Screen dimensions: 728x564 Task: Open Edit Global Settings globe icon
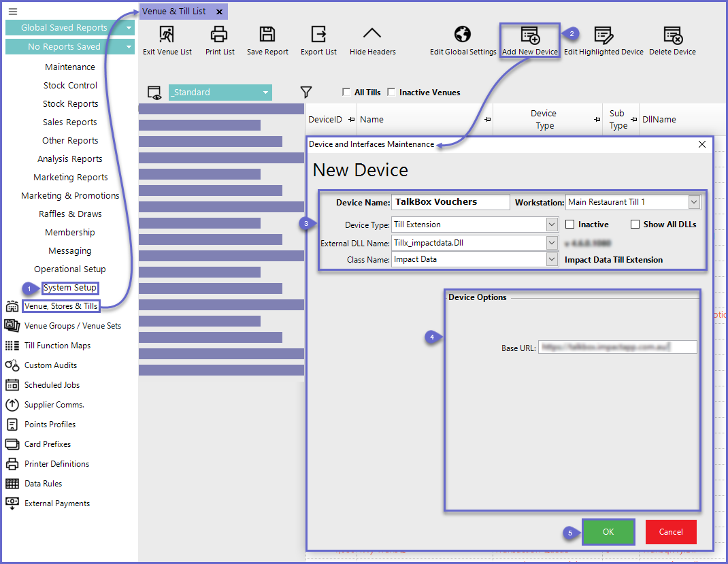coord(463,34)
